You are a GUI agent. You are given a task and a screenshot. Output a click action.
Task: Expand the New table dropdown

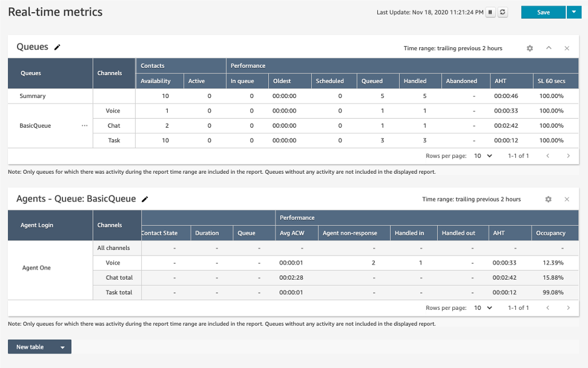pos(62,347)
